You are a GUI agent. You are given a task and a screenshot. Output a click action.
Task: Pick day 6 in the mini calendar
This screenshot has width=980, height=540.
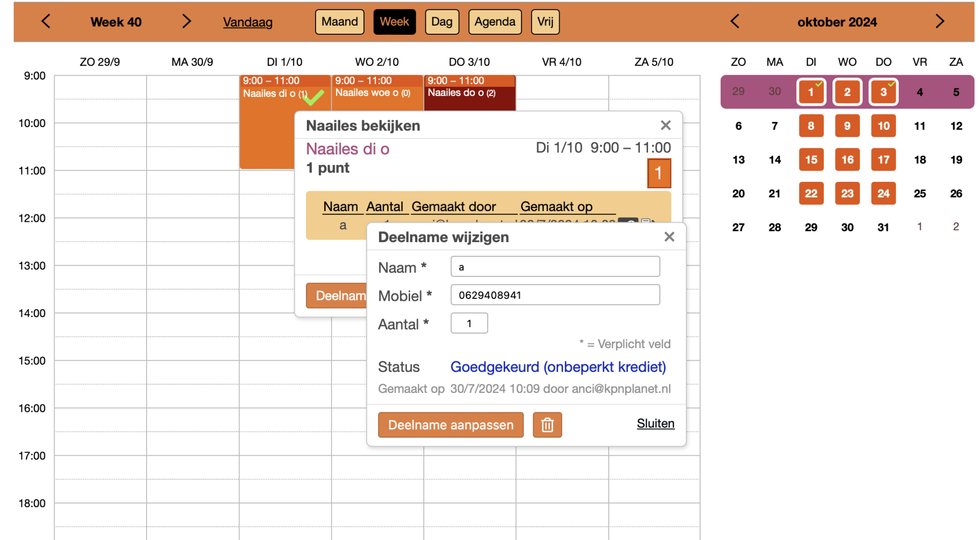click(738, 126)
